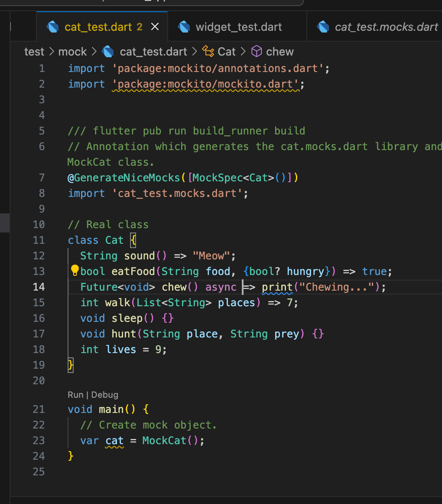
Task: Switch to the cat_test.dart tab
Action: click(102, 27)
